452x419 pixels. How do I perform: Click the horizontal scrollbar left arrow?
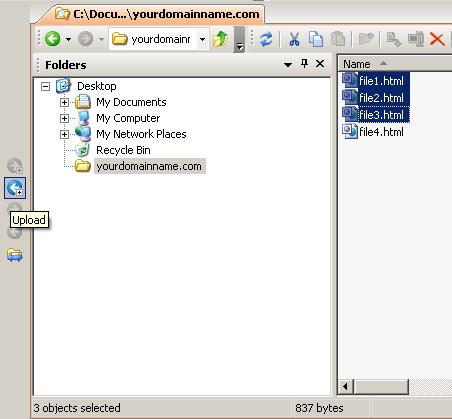point(345,387)
